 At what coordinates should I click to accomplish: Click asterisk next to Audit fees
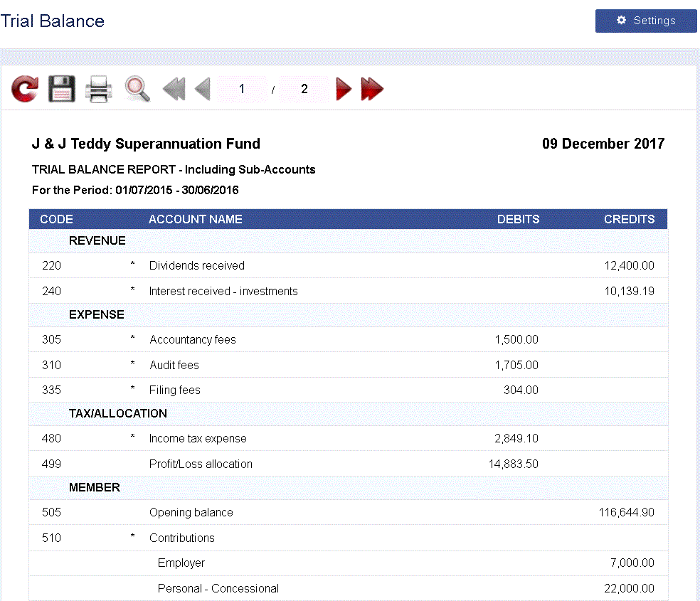pyautogui.click(x=132, y=365)
